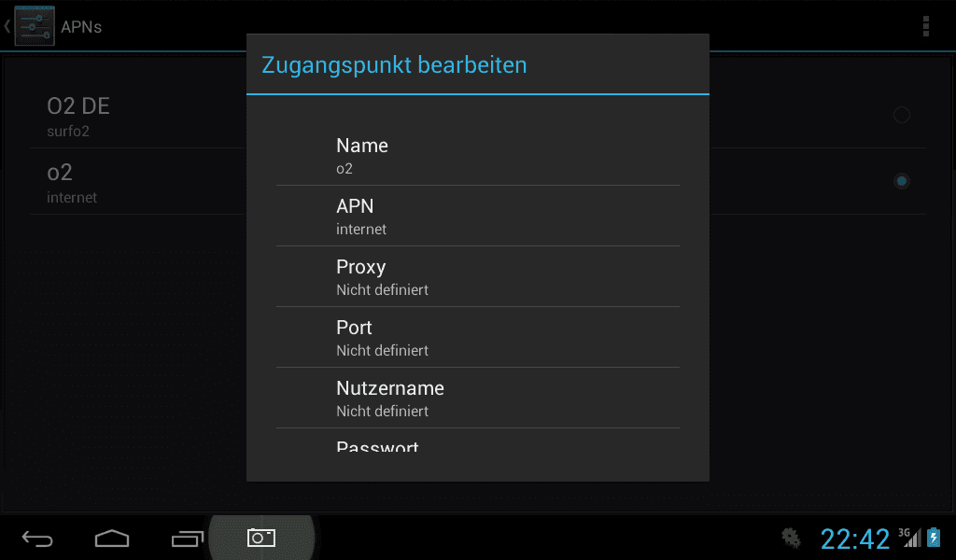Select the O2 DE radio button

(x=901, y=115)
